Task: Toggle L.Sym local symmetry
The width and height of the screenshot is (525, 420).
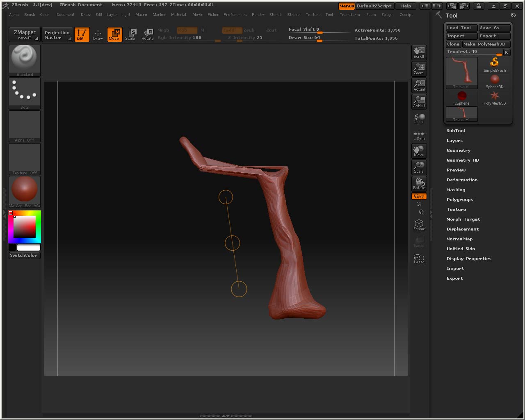Action: (x=419, y=135)
